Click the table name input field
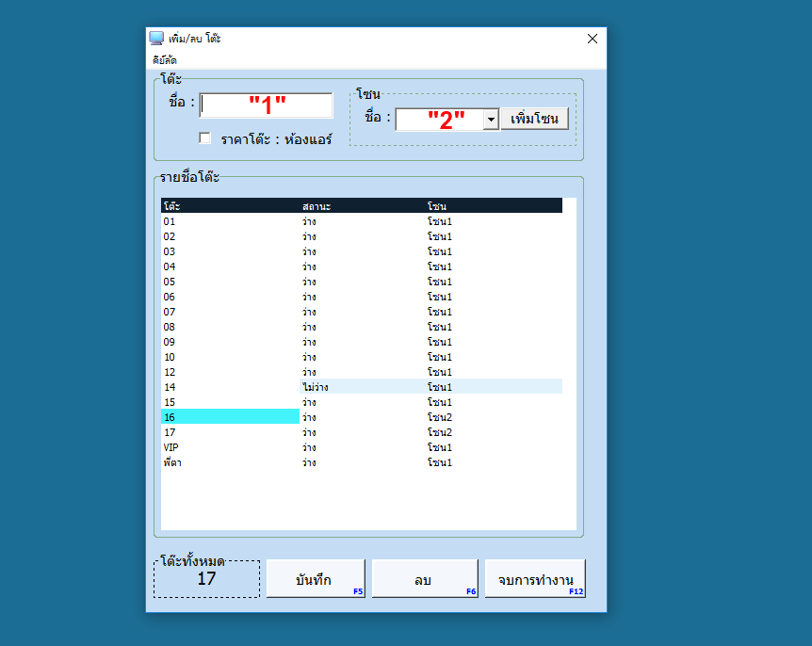812x646 pixels. (266, 105)
